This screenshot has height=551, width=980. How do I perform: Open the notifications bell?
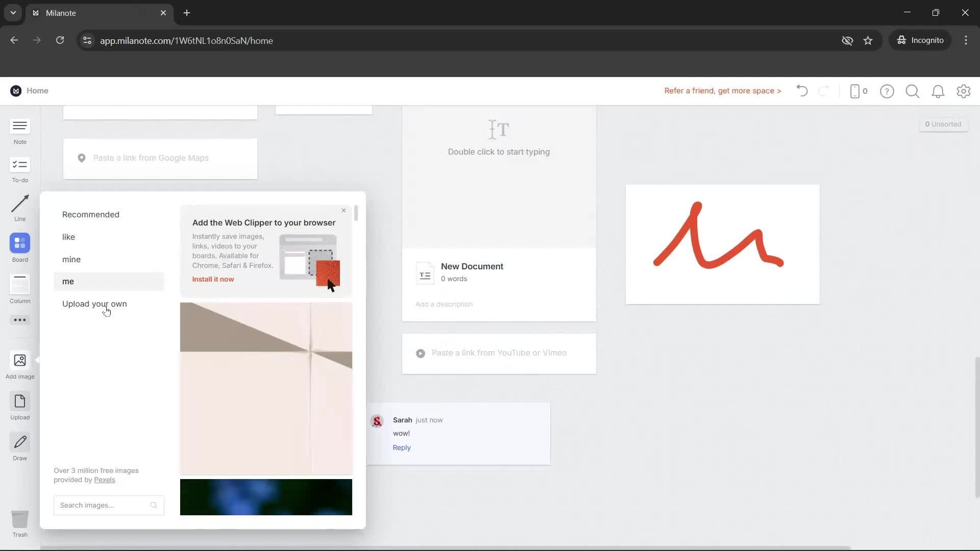938,91
